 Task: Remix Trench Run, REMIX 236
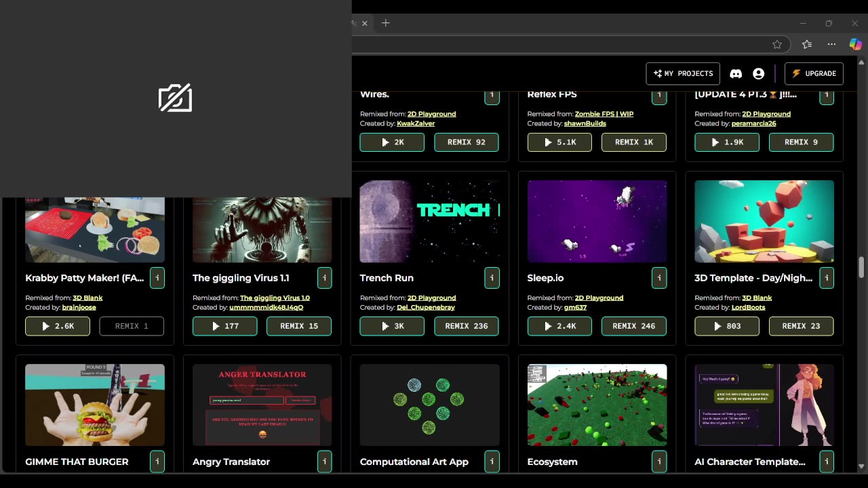click(467, 326)
